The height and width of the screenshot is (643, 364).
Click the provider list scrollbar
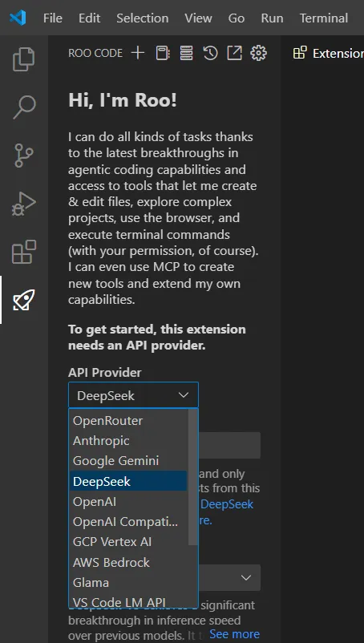coord(192,478)
